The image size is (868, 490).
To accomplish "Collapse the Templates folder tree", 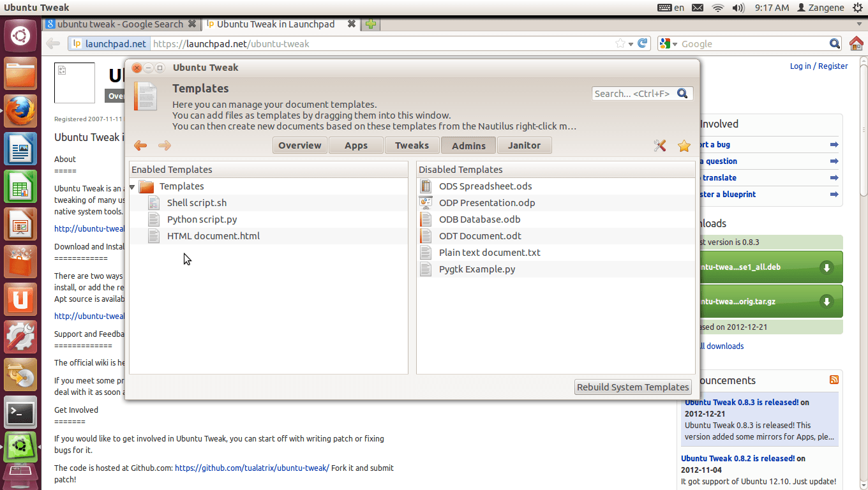I will click(x=132, y=187).
